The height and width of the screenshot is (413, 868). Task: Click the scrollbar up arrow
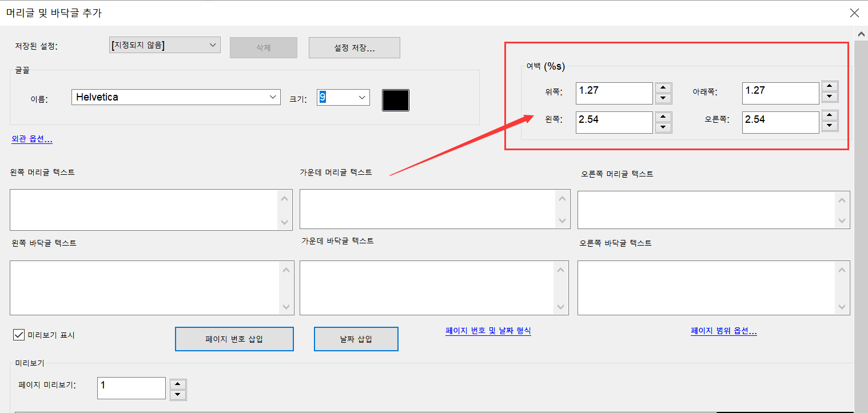tap(861, 33)
